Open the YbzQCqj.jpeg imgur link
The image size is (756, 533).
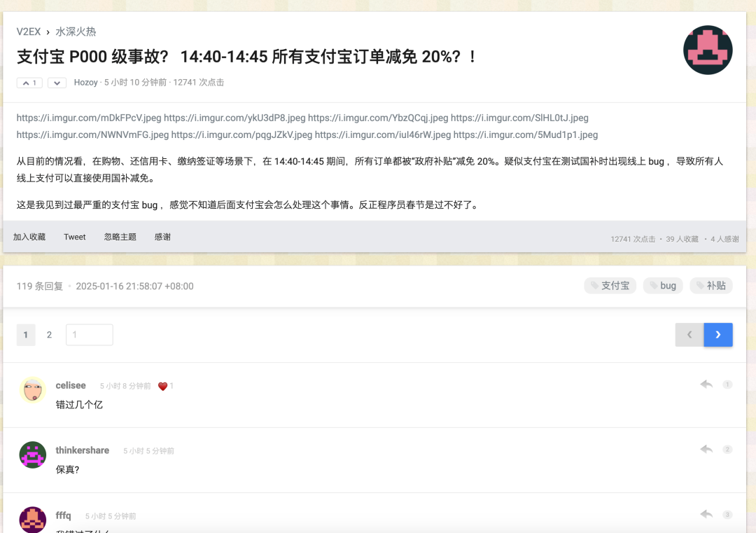(x=378, y=118)
